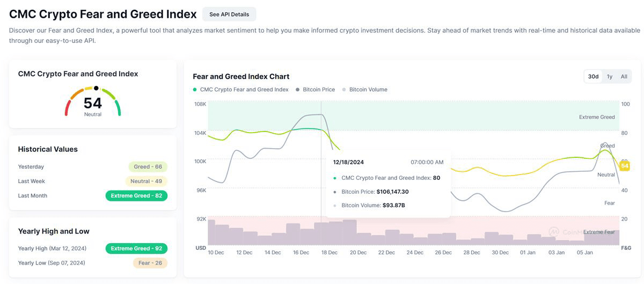This screenshot has width=644, height=284.
Task: Click the 03 Jan axis date
Action: coord(556,252)
